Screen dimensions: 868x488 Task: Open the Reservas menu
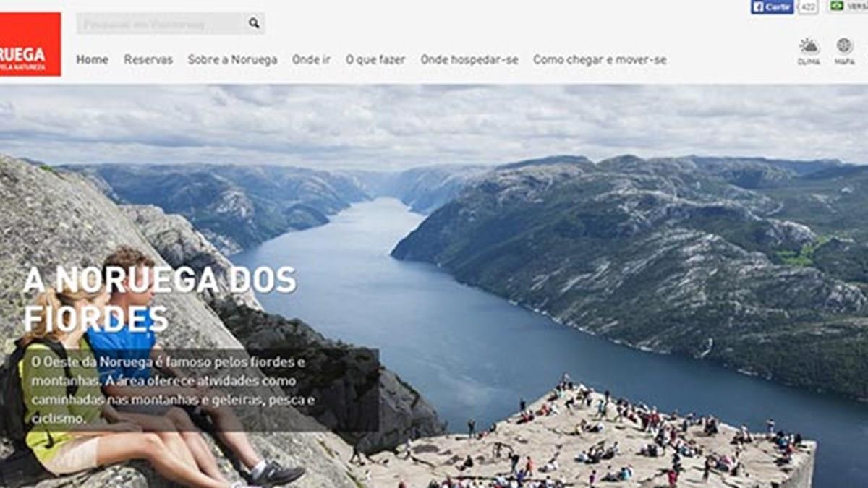148,60
